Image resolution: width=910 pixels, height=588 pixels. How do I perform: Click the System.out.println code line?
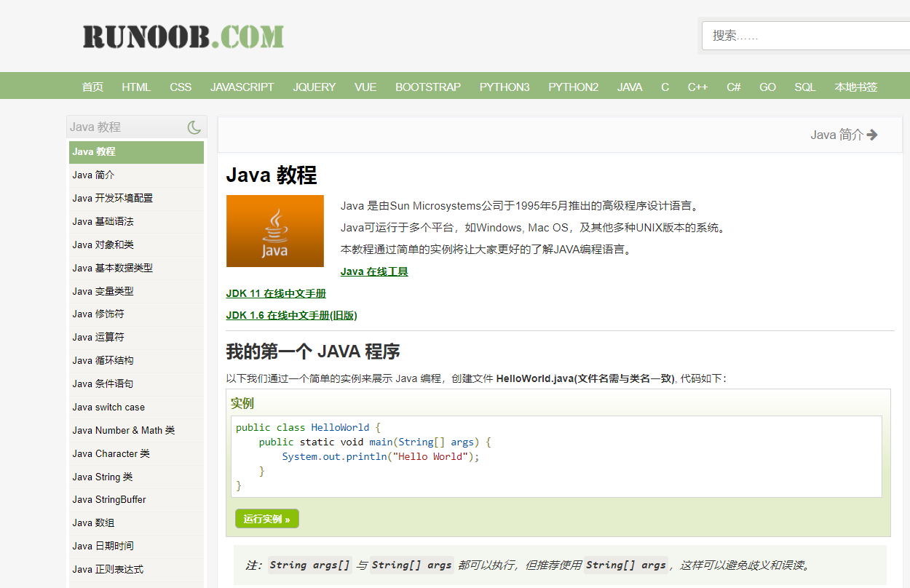(381, 457)
